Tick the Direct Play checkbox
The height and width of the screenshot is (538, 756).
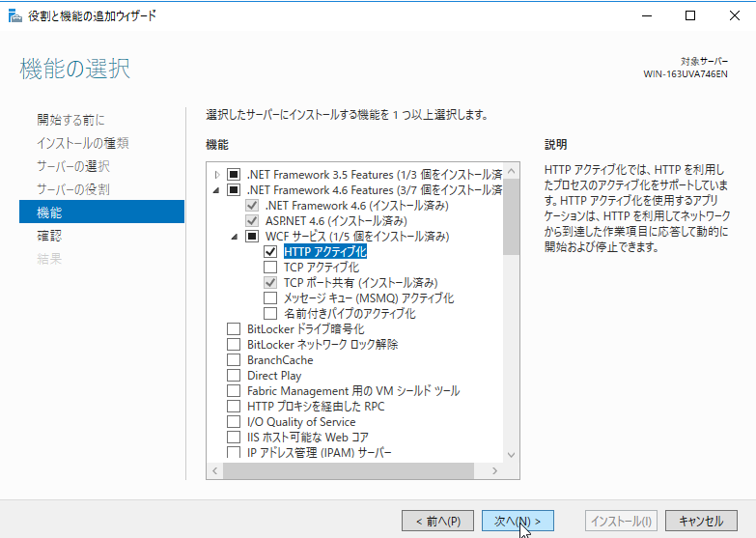coord(234,376)
